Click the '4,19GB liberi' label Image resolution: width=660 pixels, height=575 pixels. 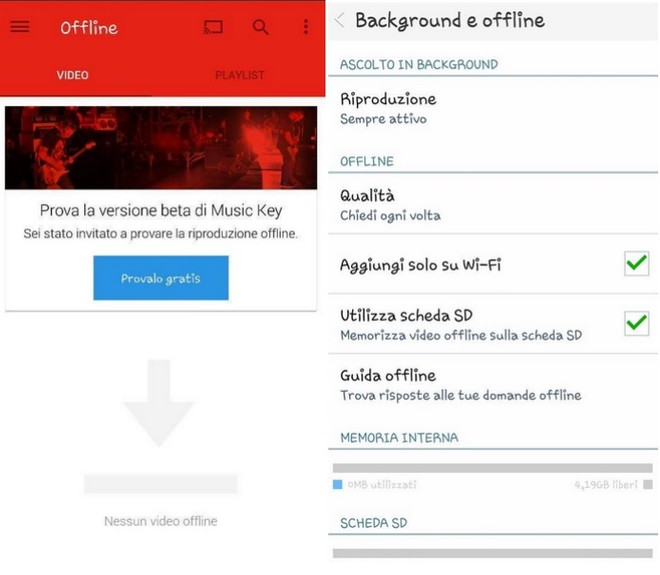(x=606, y=485)
